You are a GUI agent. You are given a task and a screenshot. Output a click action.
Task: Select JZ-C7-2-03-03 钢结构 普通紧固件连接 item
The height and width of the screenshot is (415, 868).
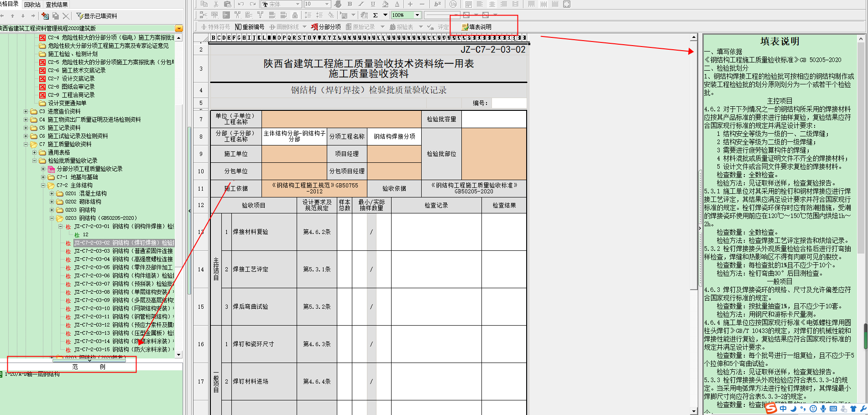[123, 251]
